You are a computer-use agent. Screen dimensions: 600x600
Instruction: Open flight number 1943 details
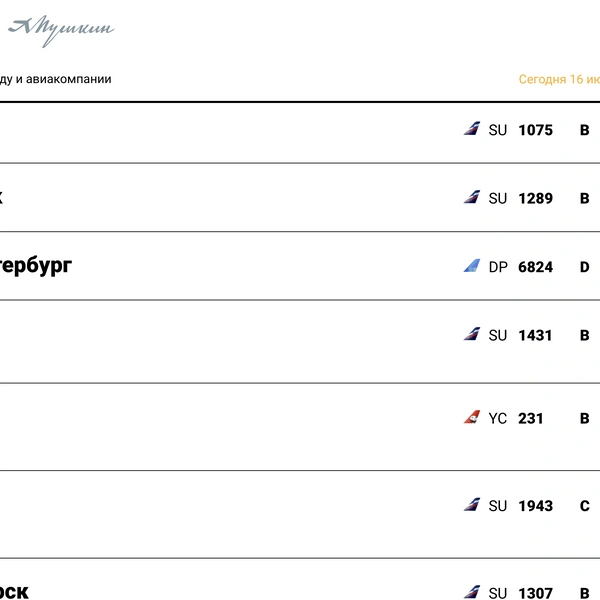[x=535, y=506]
